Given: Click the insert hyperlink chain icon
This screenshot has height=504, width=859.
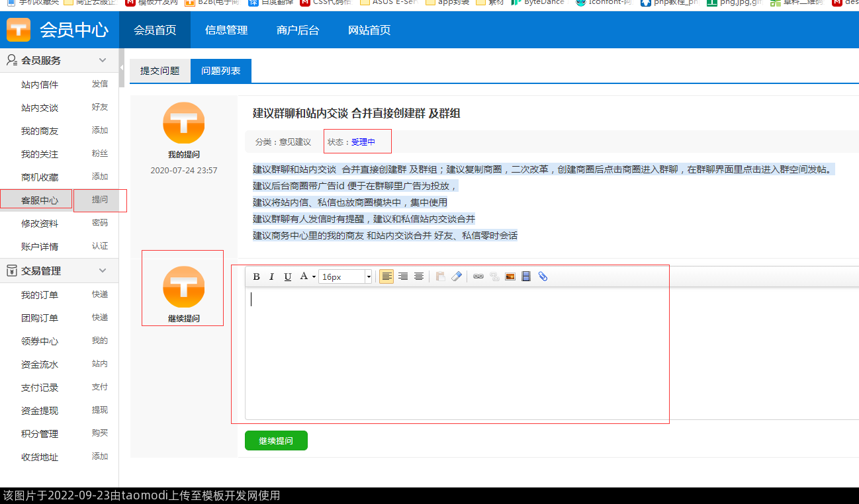Looking at the screenshot, I should tap(478, 276).
